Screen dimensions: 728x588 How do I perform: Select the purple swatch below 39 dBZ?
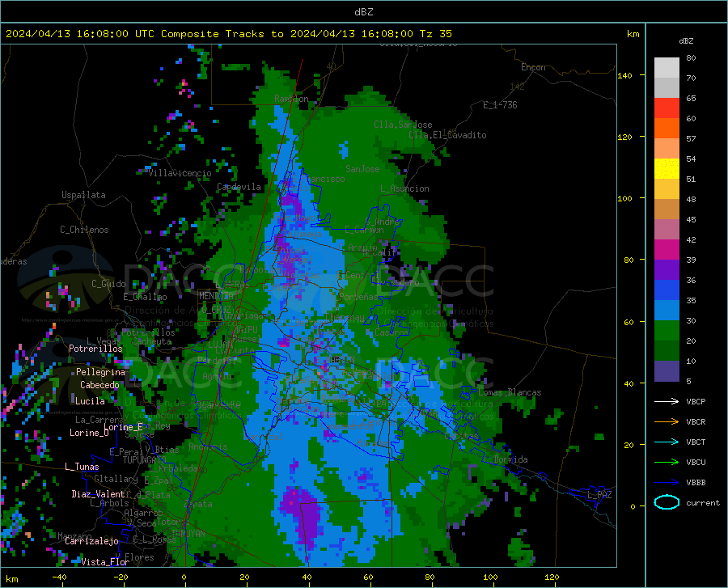click(667, 270)
